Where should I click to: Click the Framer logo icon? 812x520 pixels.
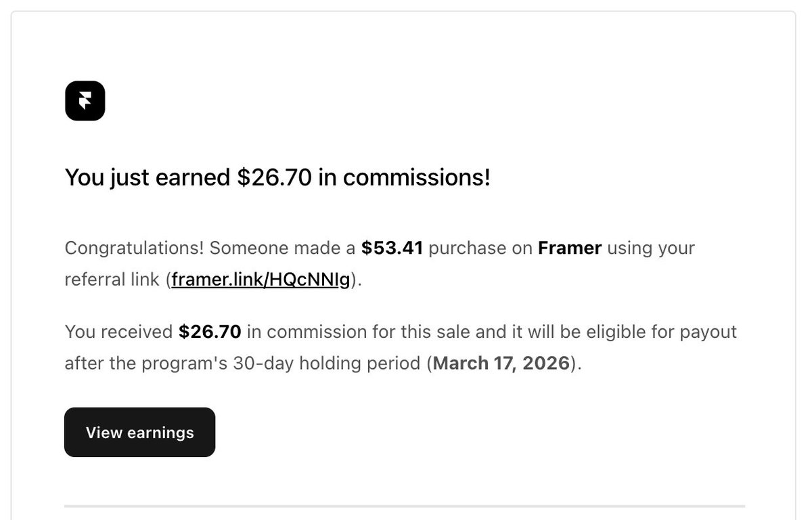(85, 101)
